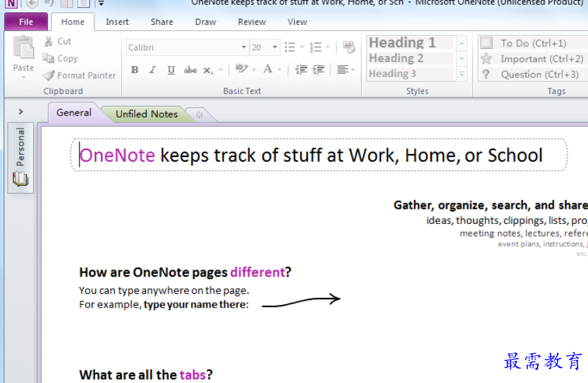Image resolution: width=588 pixels, height=383 pixels.
Task: Open highlight color dropdown arrow
Action: coord(254,70)
